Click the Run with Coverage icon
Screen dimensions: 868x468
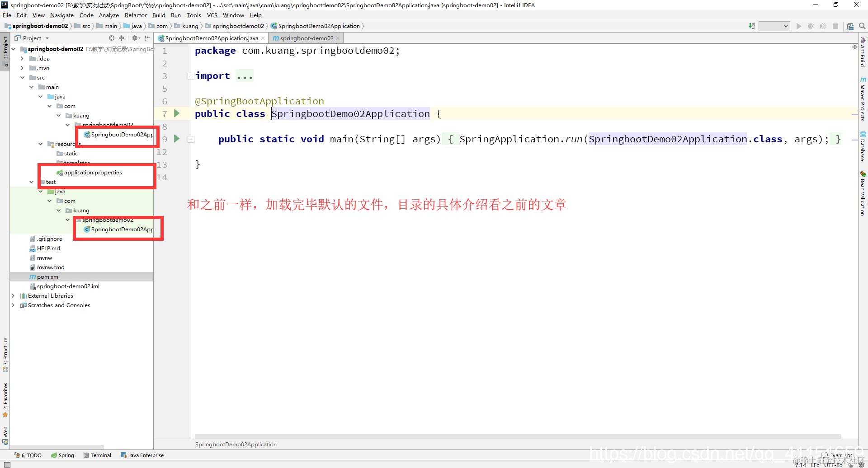(x=823, y=26)
